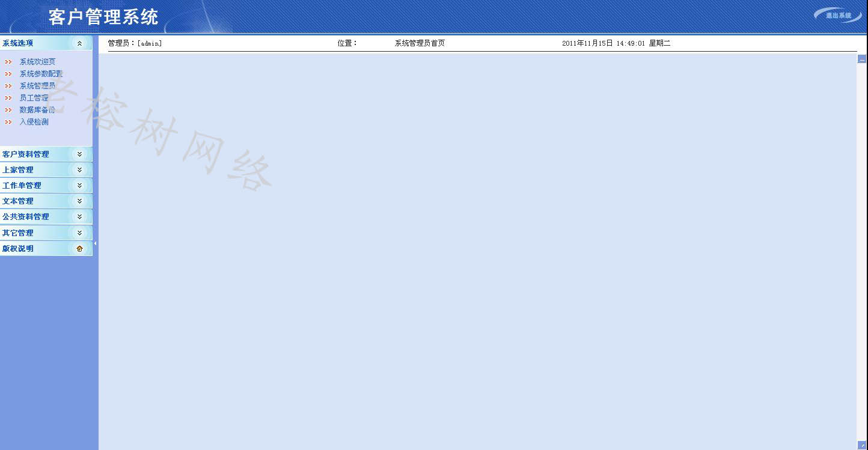Expand 上家管理 chevron
868x450 pixels.
click(x=79, y=170)
